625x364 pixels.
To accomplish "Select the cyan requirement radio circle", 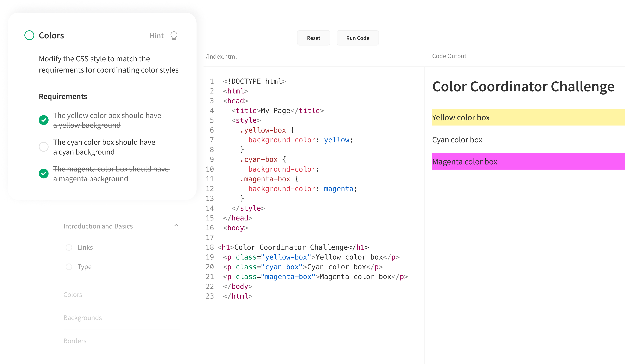I will 44,147.
